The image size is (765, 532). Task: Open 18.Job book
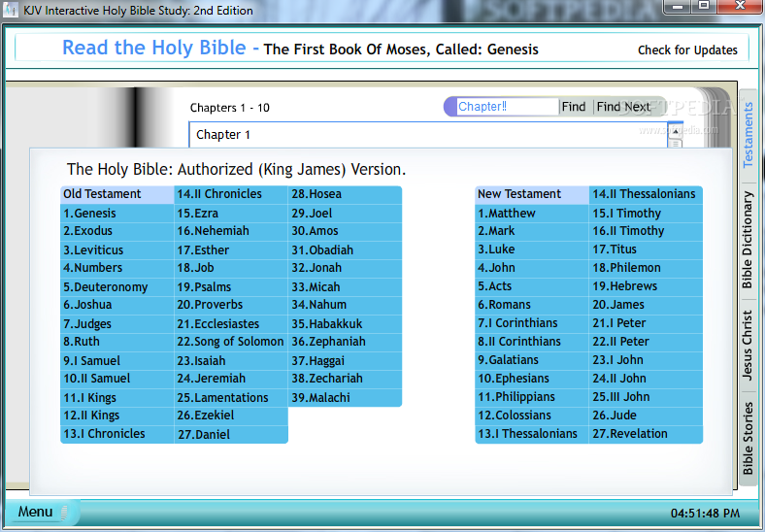(x=231, y=269)
